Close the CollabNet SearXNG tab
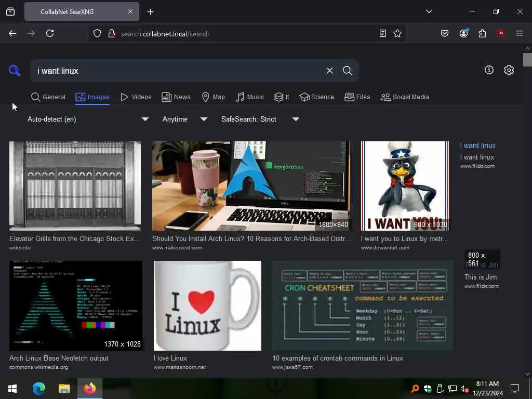Viewport: 532px width, 399px height. pyautogui.click(x=130, y=11)
